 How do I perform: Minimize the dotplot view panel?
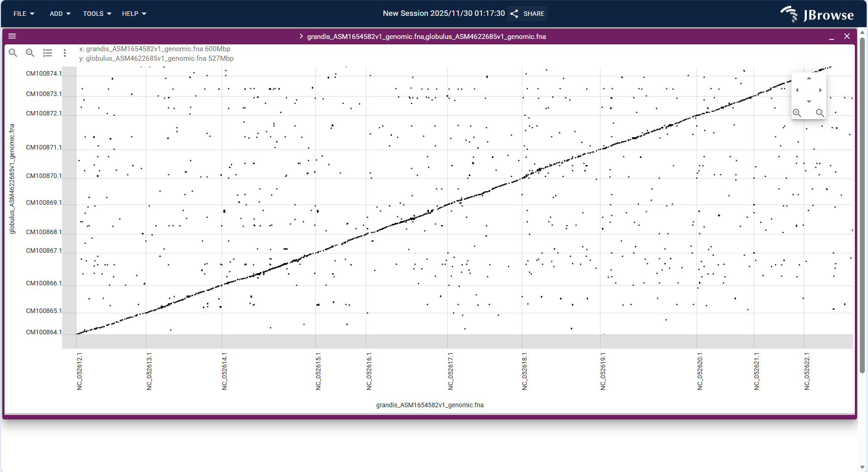coord(831,38)
